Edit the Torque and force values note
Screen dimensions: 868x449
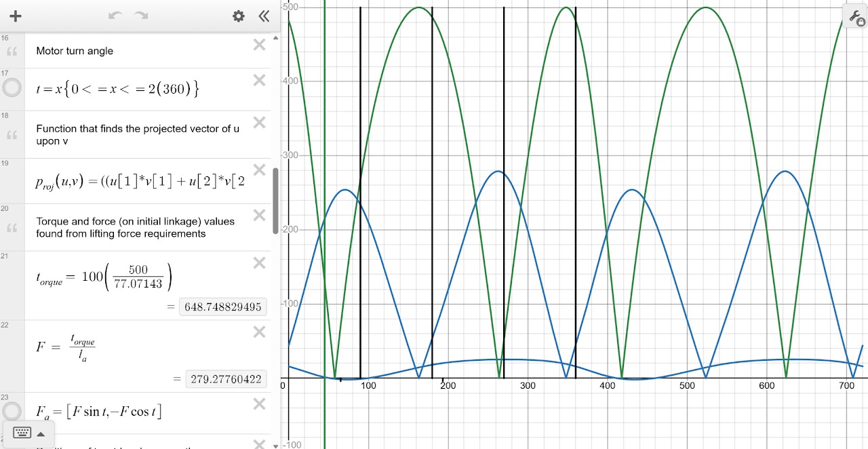pos(136,227)
